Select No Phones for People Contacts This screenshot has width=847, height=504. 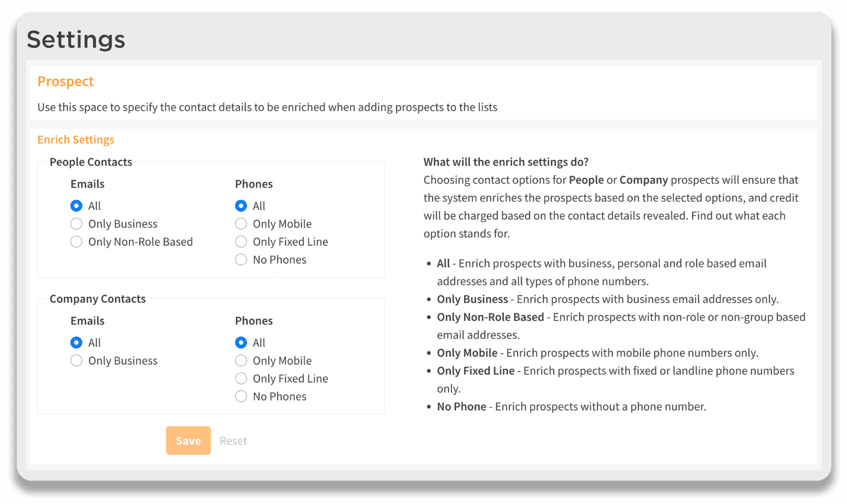coord(241,259)
